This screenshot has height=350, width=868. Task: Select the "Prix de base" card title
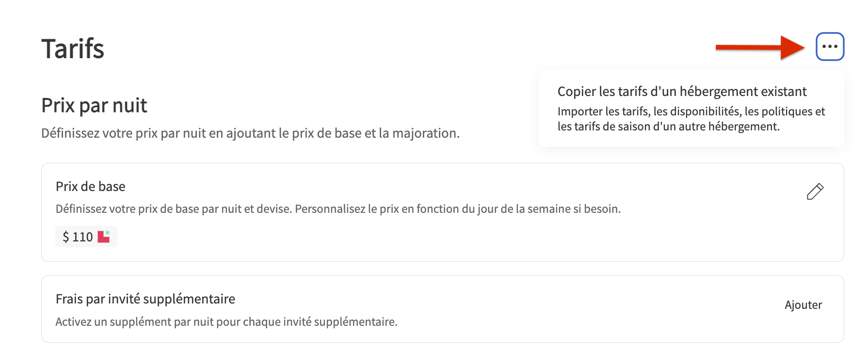91,187
